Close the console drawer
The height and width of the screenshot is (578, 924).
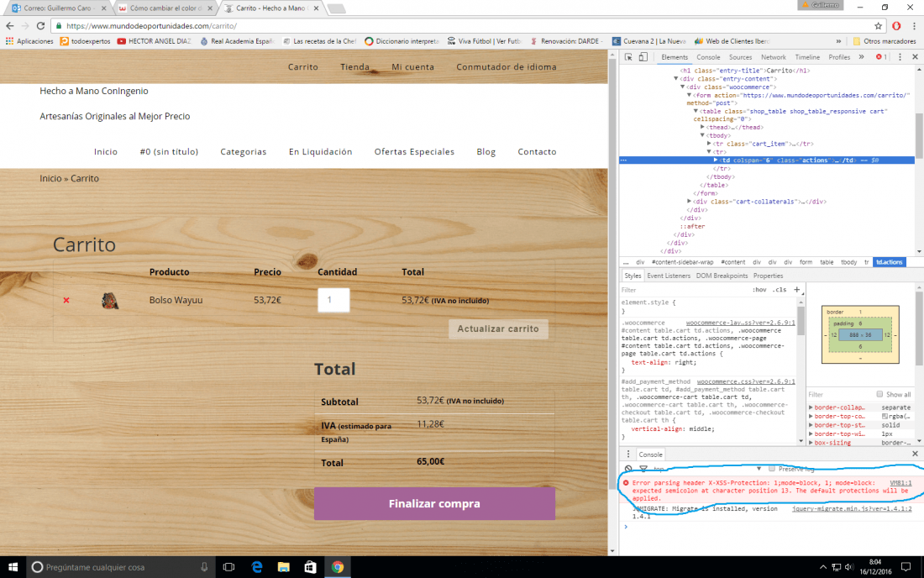coord(915,454)
